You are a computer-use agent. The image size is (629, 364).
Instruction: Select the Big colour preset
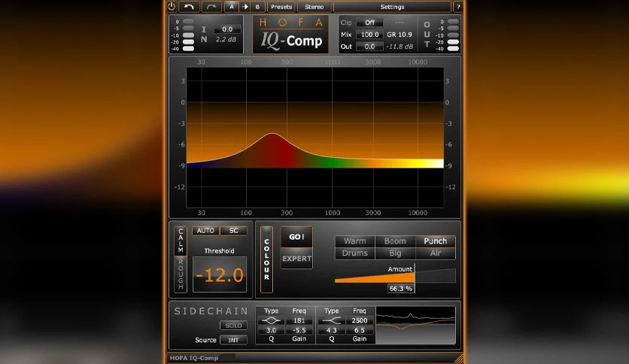(395, 253)
